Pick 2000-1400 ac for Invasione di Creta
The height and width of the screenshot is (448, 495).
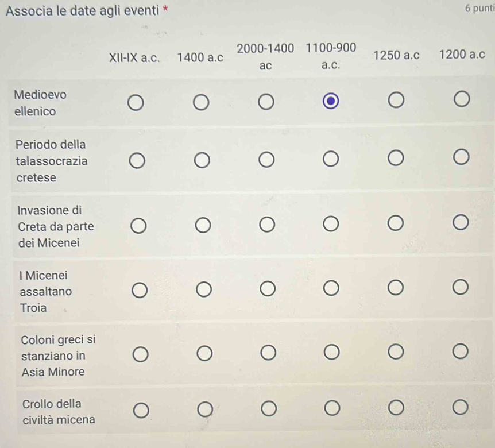[266, 224]
